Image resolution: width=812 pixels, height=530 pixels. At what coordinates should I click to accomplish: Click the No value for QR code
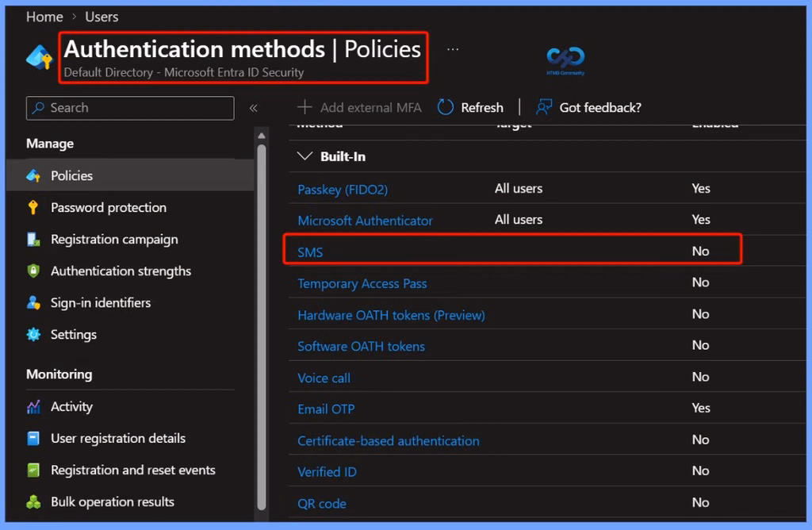click(x=700, y=502)
